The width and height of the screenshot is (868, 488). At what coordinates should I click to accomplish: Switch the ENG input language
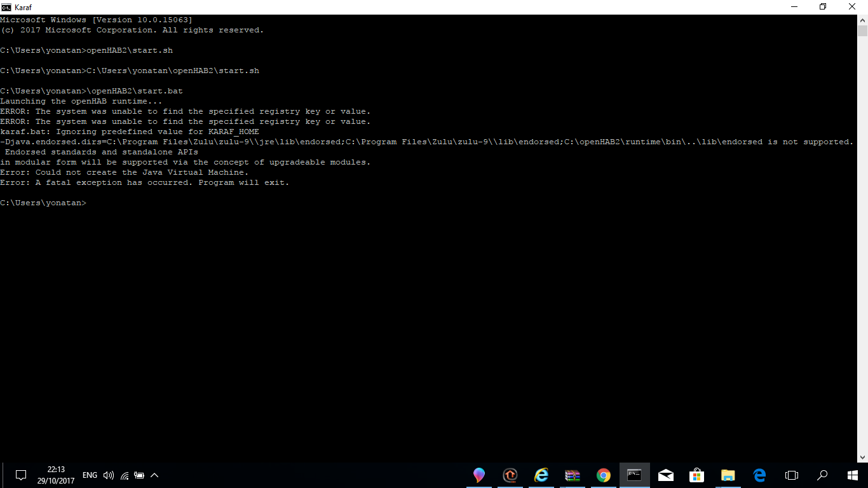(90, 475)
